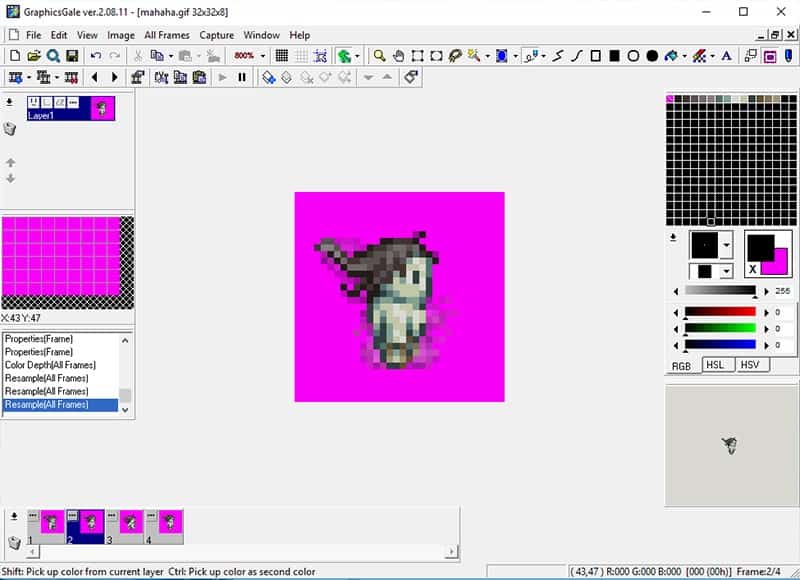Click the Add Frame icon
The height and width of the screenshot is (580, 800).
point(15,78)
